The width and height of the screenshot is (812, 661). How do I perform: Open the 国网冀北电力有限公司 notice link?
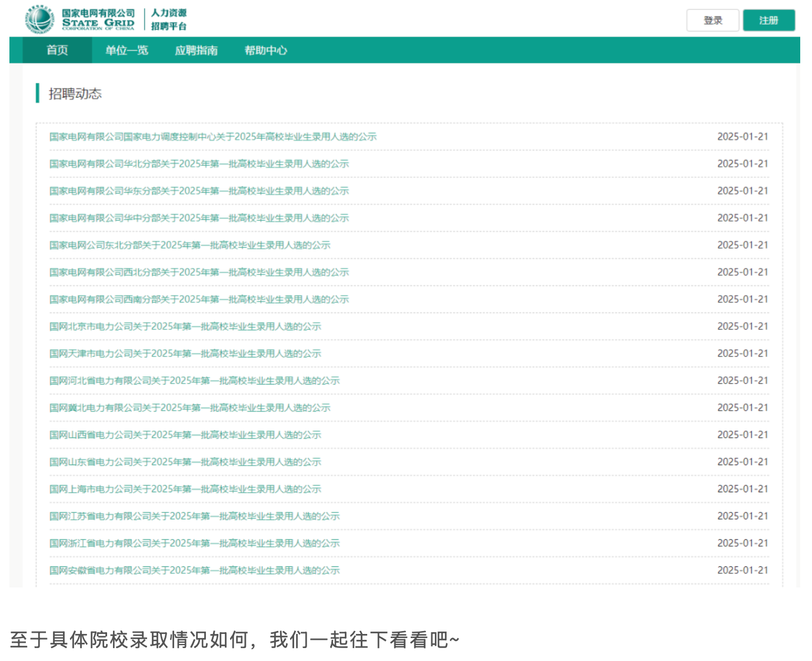[x=189, y=408]
